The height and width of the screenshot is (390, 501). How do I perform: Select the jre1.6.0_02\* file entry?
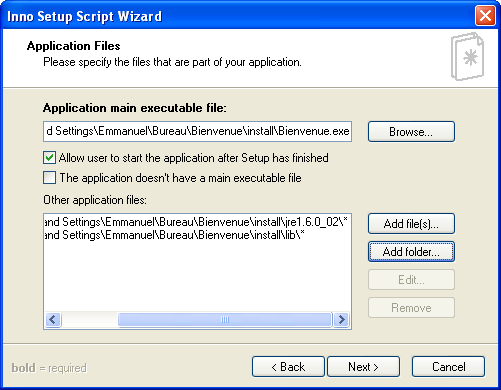pos(196,222)
